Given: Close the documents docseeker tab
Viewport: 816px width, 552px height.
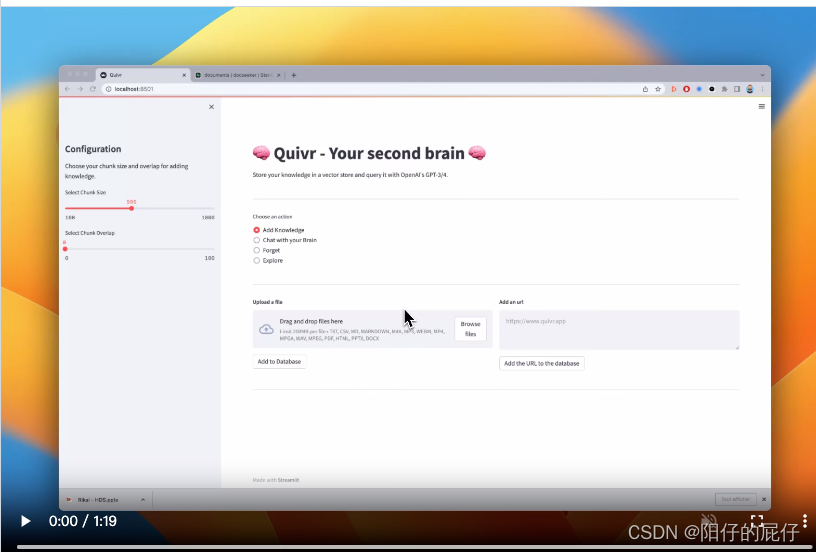Looking at the screenshot, I should pyautogui.click(x=278, y=75).
